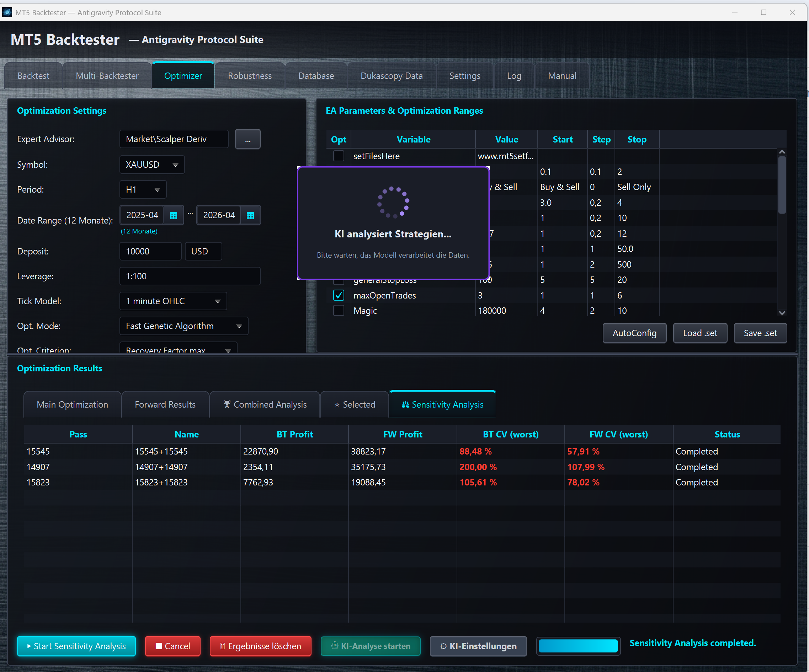Click the parameter table scroll-down arrow
Image resolution: width=809 pixels, height=672 pixels.
782,313
